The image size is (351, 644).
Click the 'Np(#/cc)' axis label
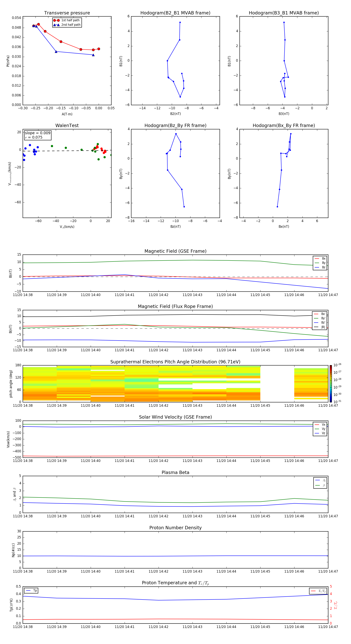point(13,550)
